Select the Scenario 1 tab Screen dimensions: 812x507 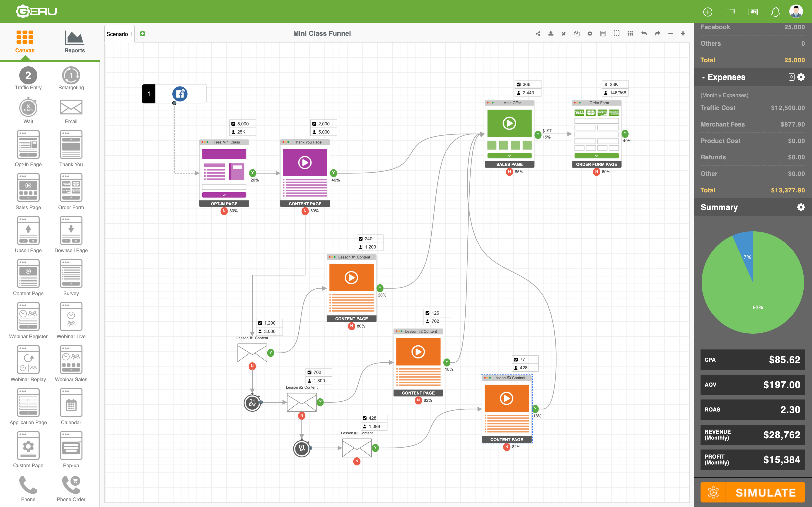pyautogui.click(x=119, y=33)
